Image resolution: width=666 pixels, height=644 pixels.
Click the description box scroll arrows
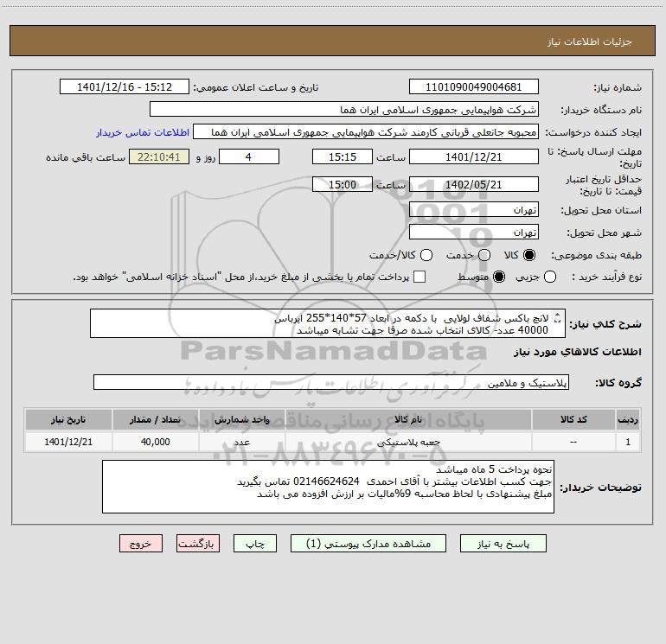coord(558,317)
